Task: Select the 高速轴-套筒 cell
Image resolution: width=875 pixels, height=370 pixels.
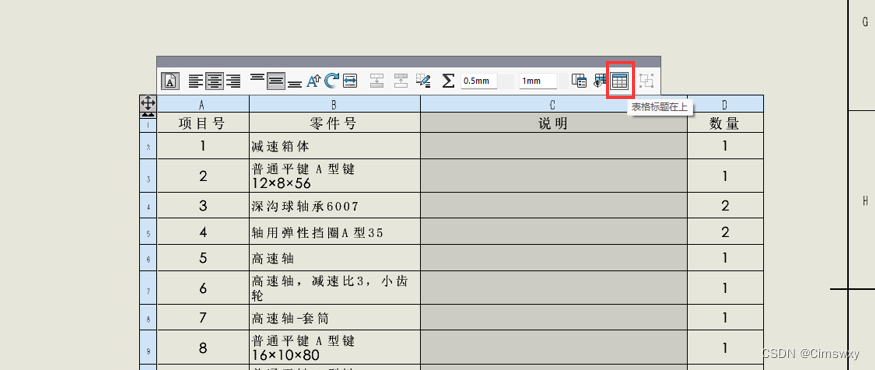Action: (x=335, y=318)
